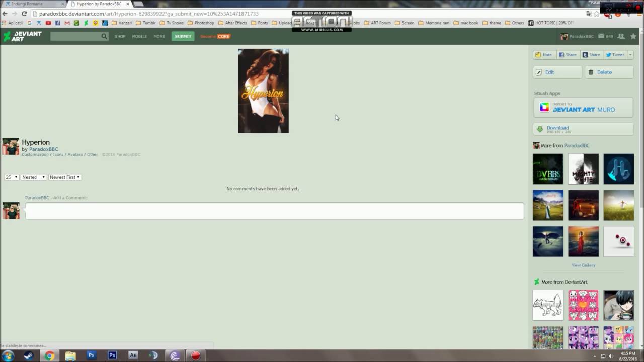Open the Google bookmark icon

(30, 23)
